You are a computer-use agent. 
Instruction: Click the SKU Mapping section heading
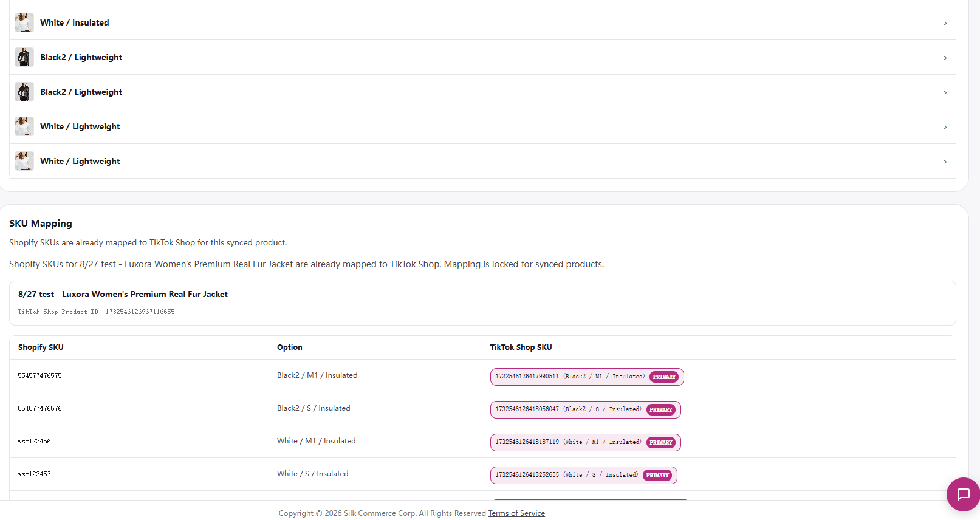[x=41, y=224]
